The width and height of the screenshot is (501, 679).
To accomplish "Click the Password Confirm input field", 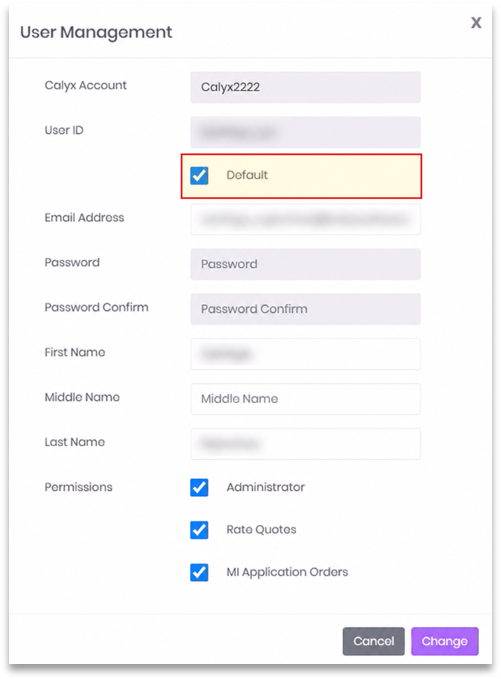I will point(305,309).
